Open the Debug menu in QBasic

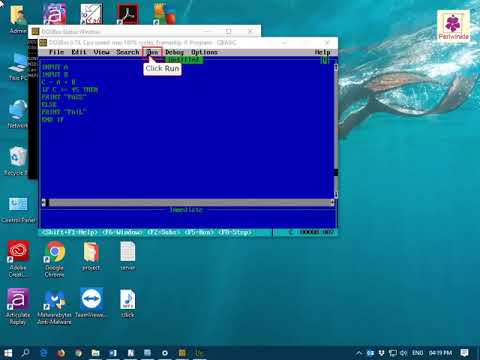tap(174, 52)
